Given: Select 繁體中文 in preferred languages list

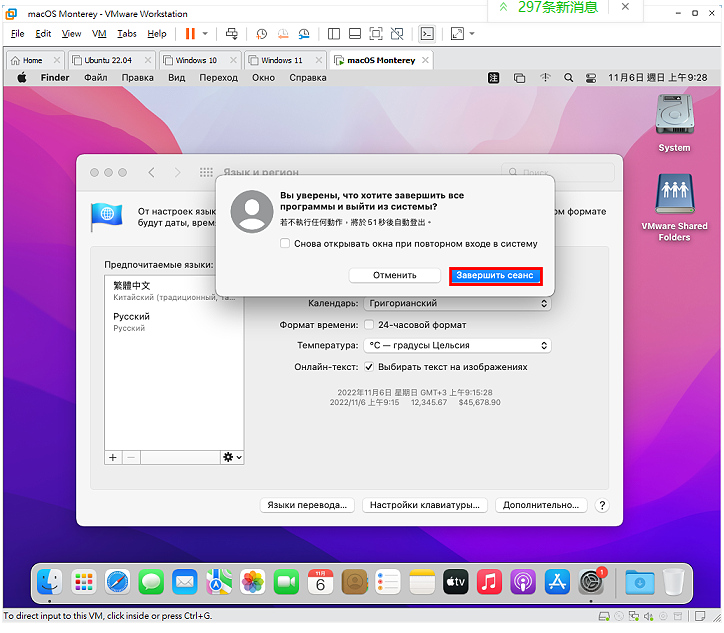Looking at the screenshot, I should (174, 290).
